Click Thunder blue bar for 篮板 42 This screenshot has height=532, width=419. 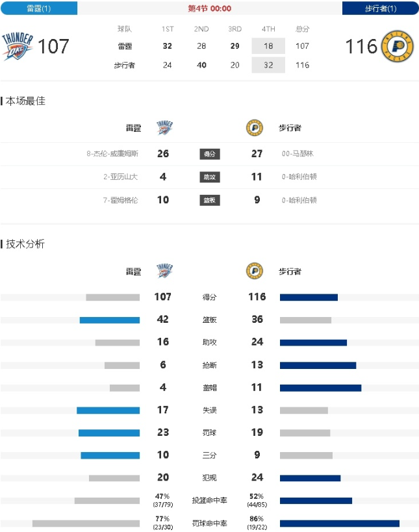pos(110,320)
